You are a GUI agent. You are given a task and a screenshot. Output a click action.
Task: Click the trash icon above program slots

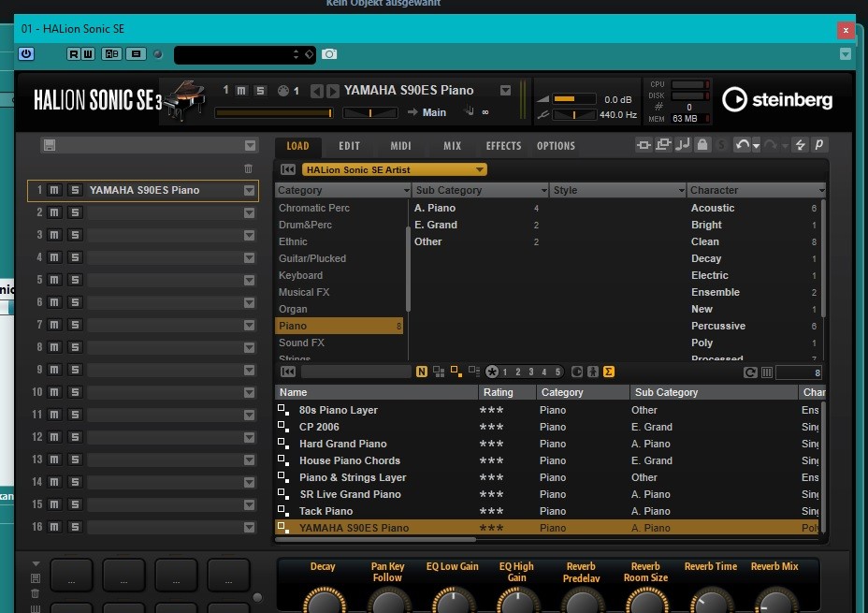coord(248,168)
